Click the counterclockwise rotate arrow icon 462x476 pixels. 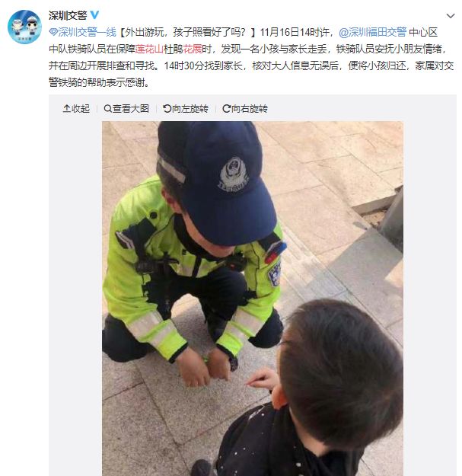(167, 108)
